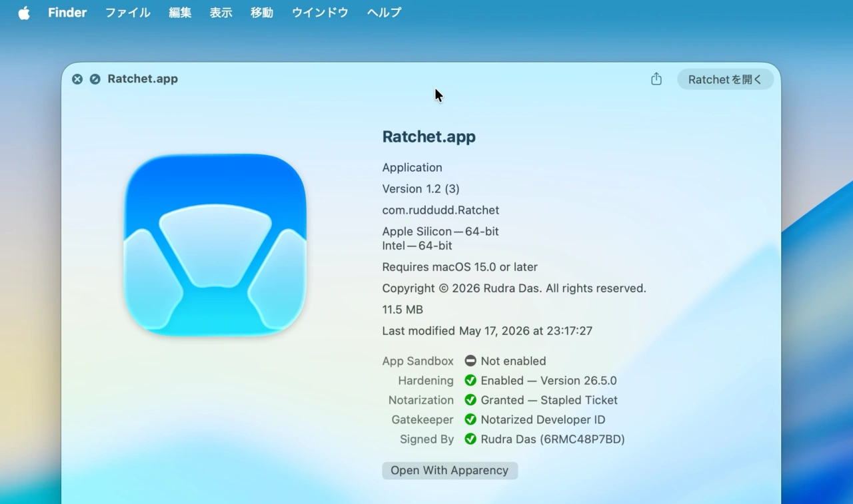The height and width of the screenshot is (504, 853).
Task: Click the App Sandbox not-enabled status icon
Action: click(x=470, y=361)
